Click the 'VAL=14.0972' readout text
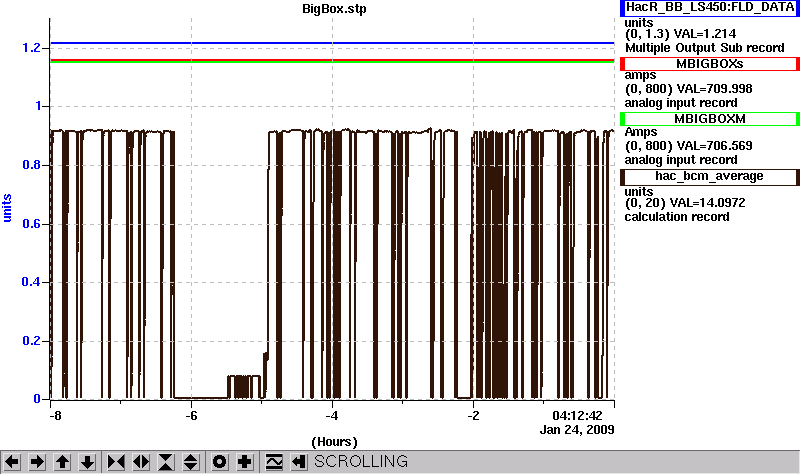This screenshot has width=800, height=474. coord(708,203)
